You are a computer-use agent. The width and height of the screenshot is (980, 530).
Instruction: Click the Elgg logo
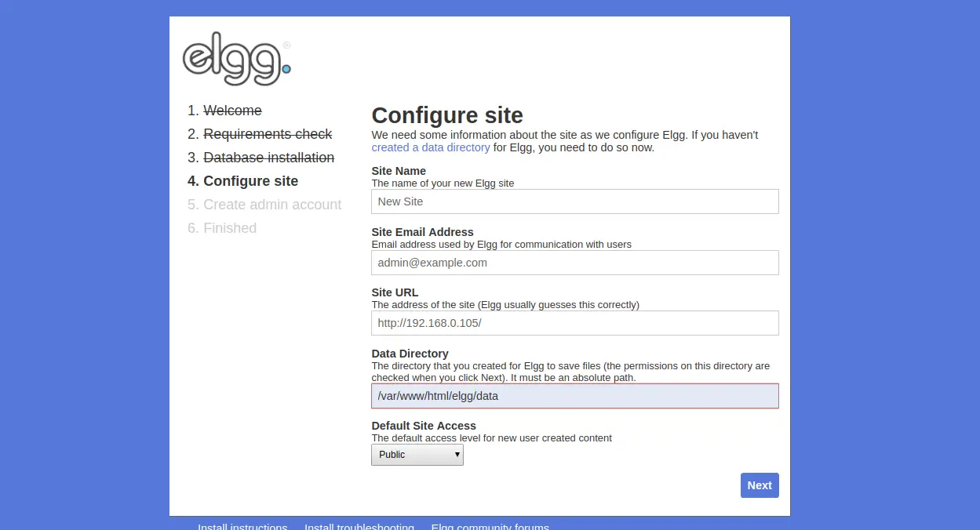pos(237,59)
